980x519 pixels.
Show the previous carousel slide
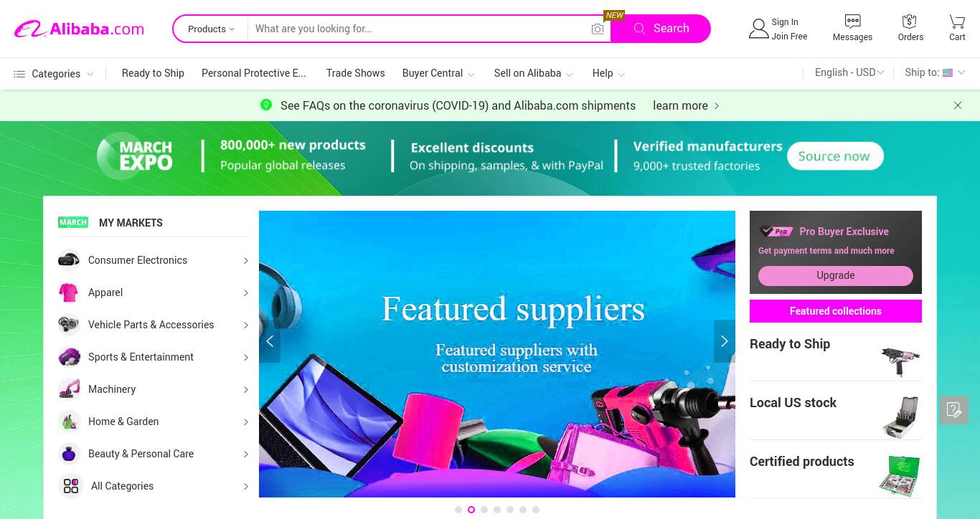click(270, 341)
